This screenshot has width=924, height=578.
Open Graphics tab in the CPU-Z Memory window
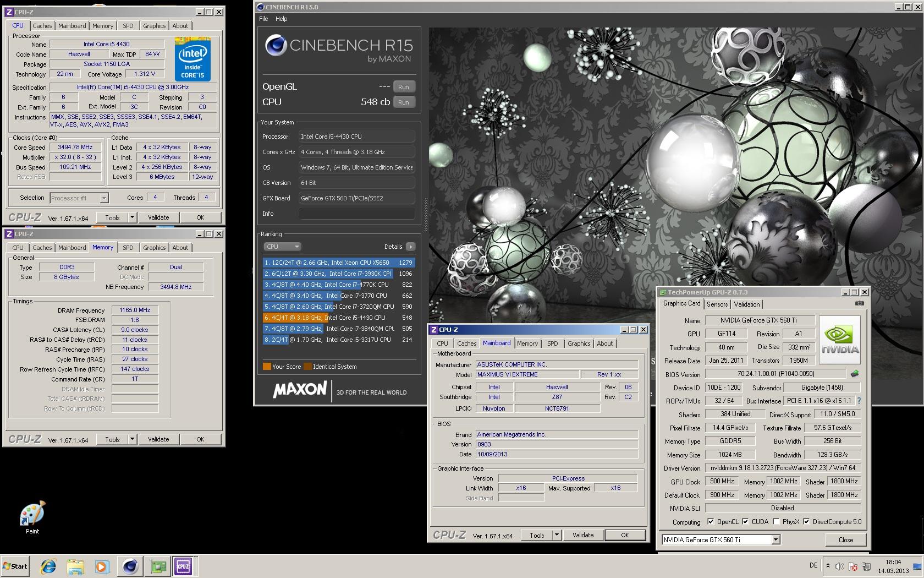(155, 248)
